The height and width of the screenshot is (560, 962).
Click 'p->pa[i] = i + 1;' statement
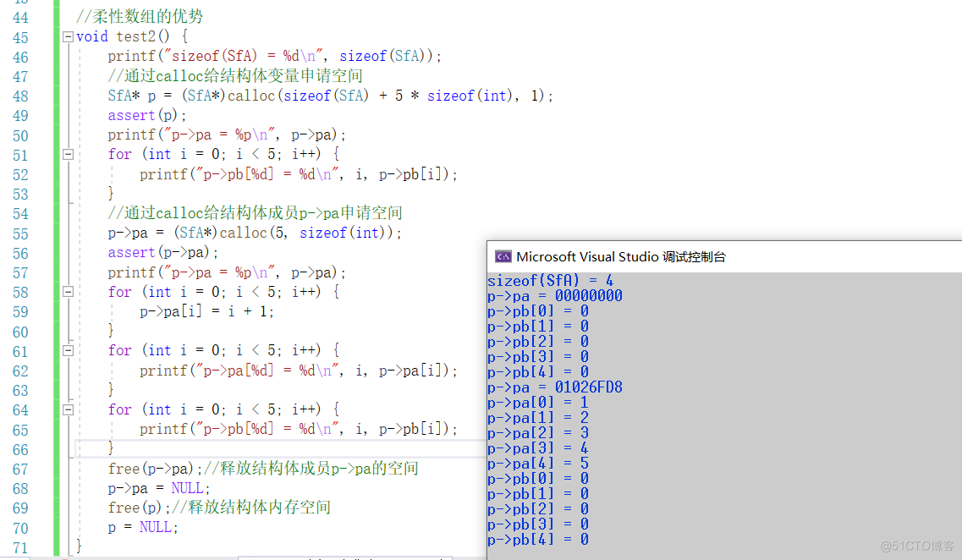coord(206,311)
